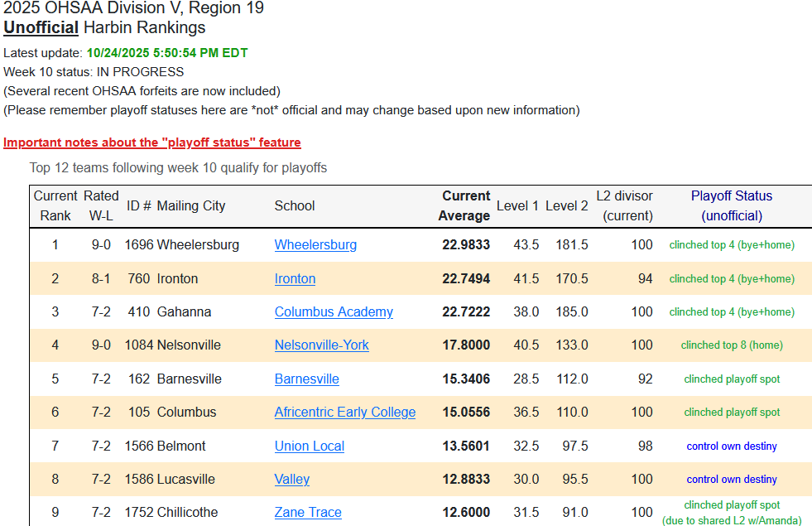Click Wheelersburg's 22.9833 current average value
This screenshot has height=526, width=812.
(x=465, y=244)
